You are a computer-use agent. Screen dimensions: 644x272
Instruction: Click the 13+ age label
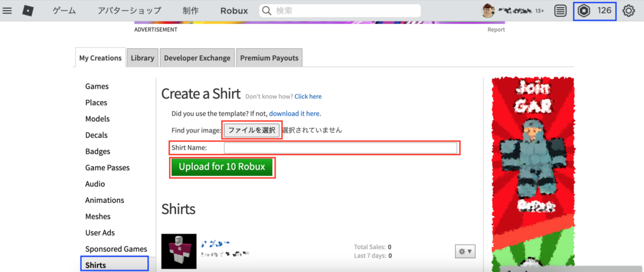(540, 11)
